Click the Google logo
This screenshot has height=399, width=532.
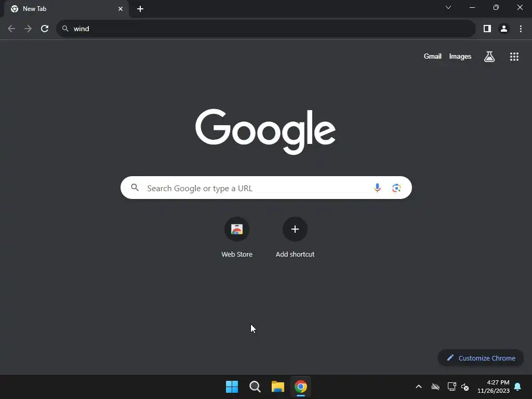(x=265, y=131)
